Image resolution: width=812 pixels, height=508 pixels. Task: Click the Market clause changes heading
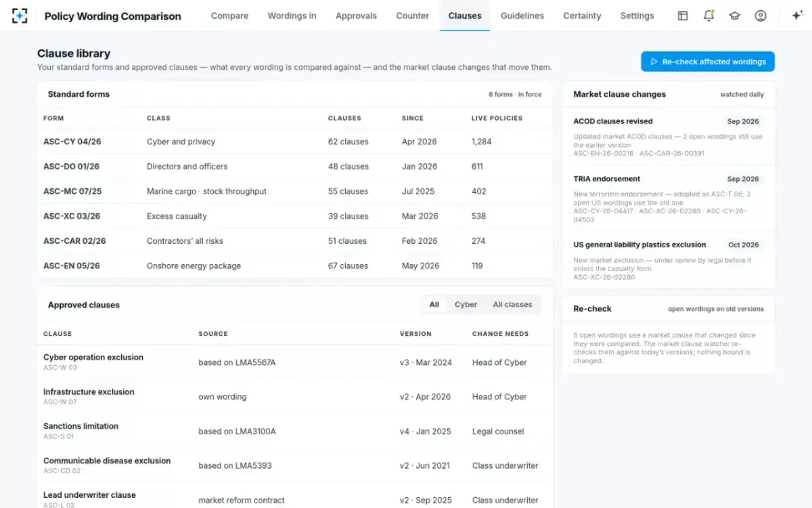(619, 95)
